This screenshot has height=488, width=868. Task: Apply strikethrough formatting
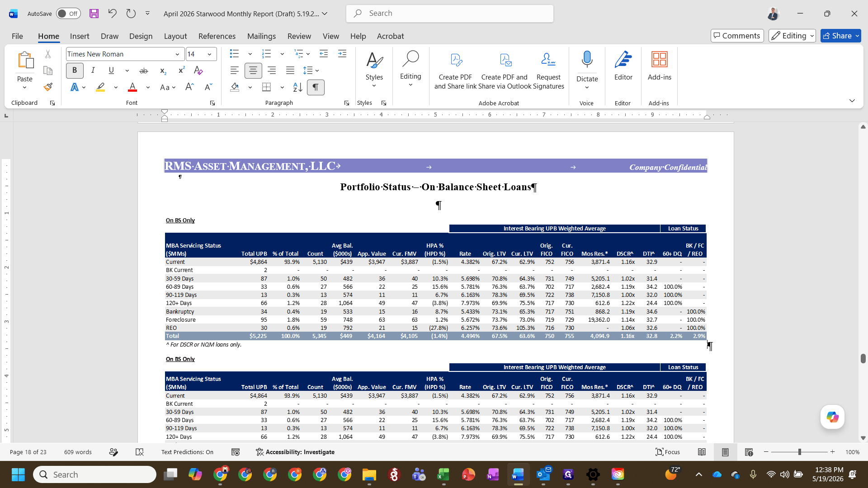click(x=144, y=70)
